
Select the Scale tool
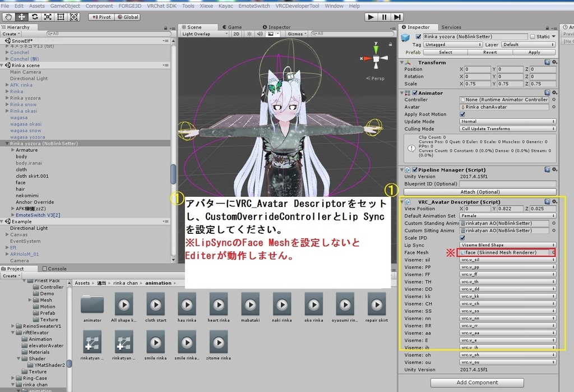tap(48, 17)
